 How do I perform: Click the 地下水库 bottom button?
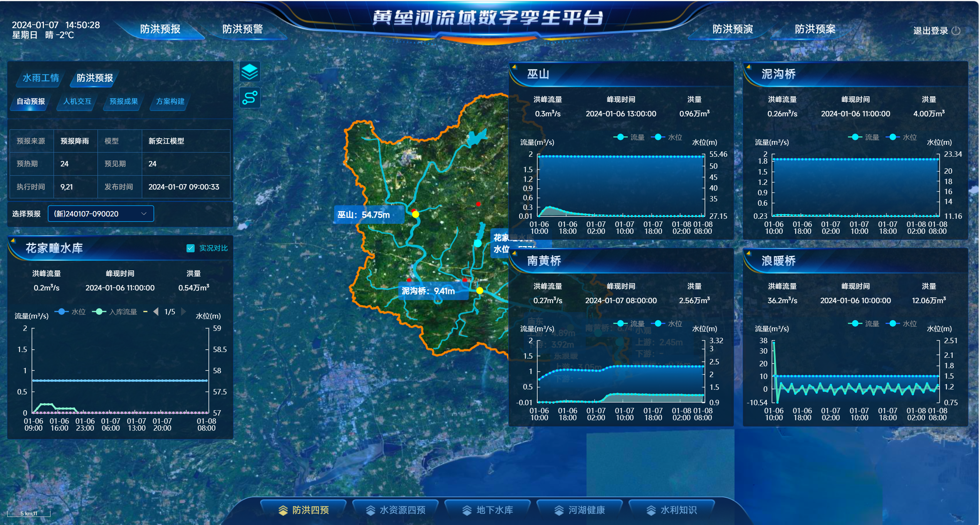(487, 510)
